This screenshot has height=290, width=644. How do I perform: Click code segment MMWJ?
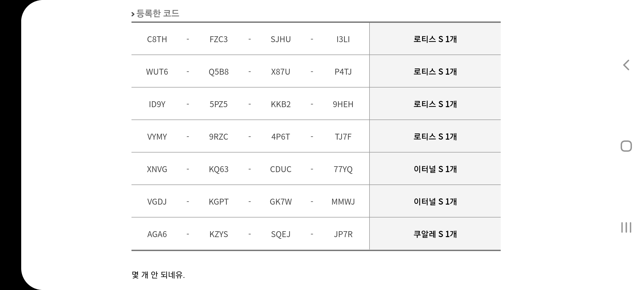343,202
